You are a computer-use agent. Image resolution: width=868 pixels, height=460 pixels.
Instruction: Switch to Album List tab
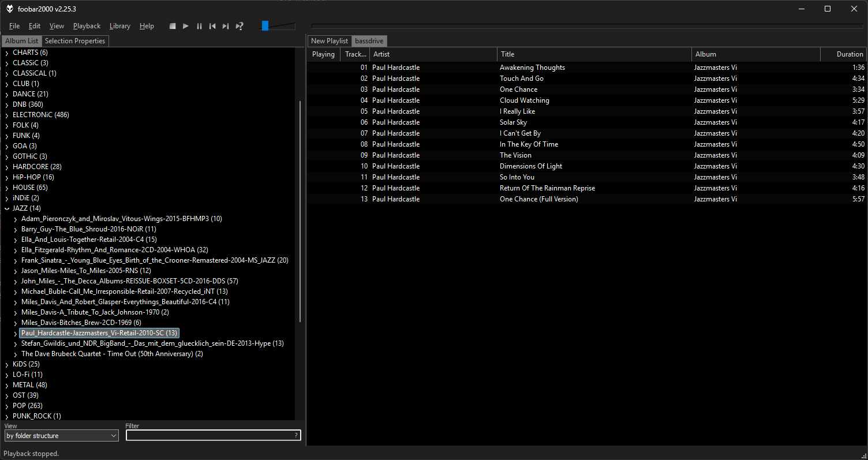pyautogui.click(x=22, y=41)
